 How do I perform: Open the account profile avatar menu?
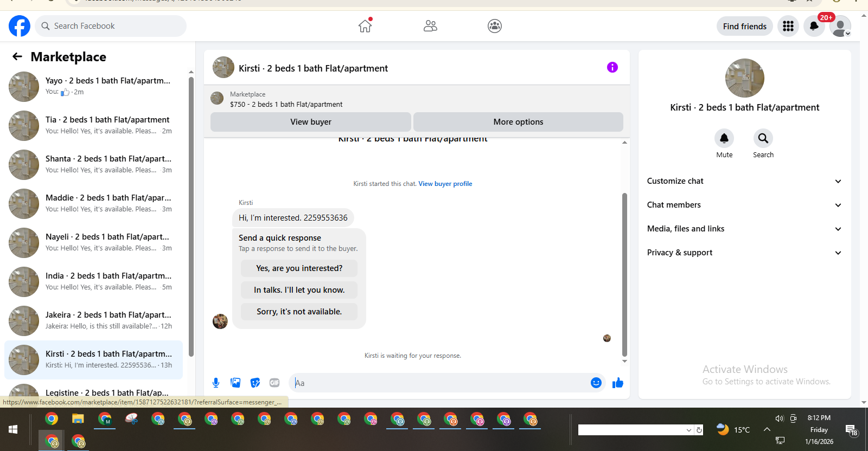click(840, 26)
